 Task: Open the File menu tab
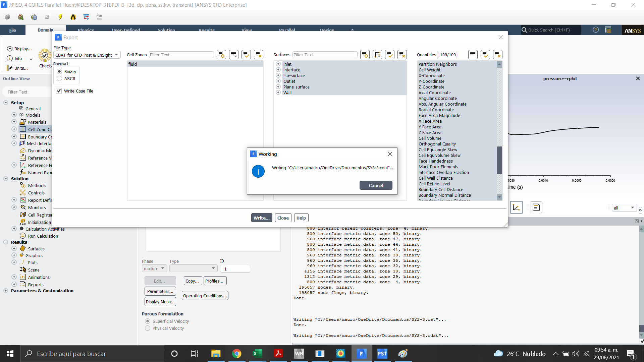12,30
